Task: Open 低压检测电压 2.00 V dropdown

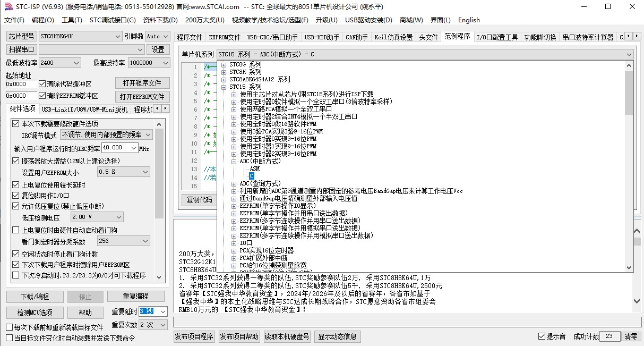Action: point(97,217)
